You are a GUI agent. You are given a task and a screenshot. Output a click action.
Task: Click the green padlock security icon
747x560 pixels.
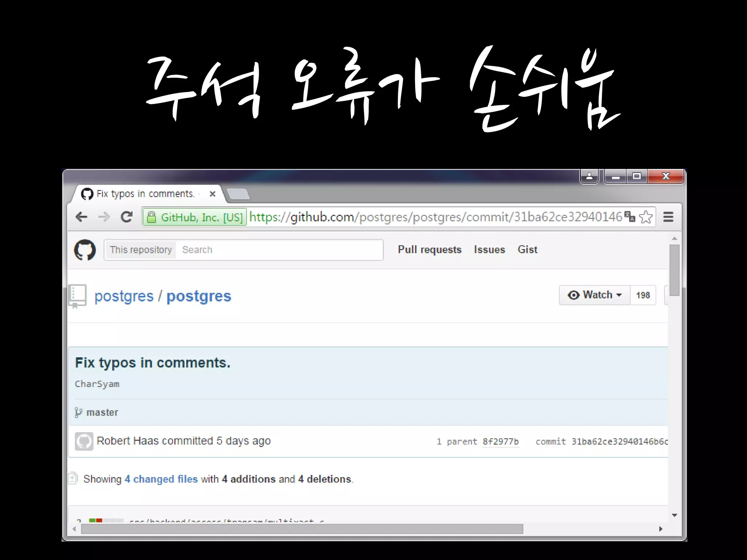click(151, 217)
